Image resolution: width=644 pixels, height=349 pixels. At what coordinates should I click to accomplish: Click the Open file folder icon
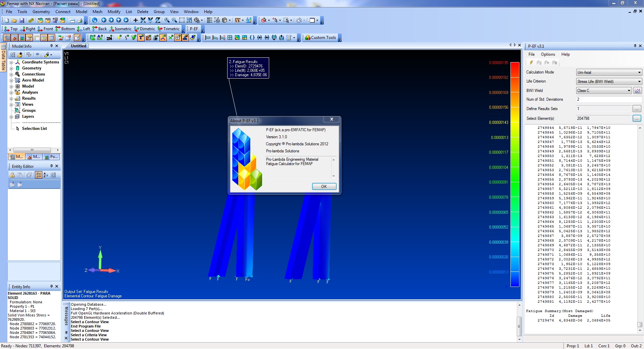coord(14,20)
